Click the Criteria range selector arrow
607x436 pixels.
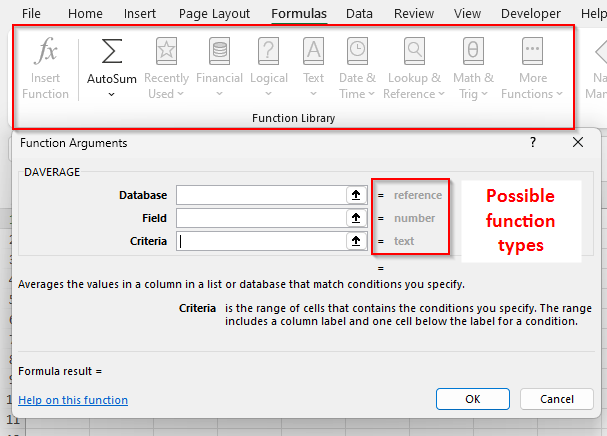(x=356, y=241)
